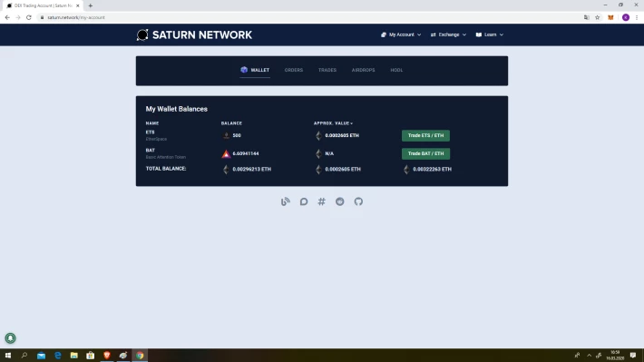Open Microsoft Store from taskbar
Screen dimensions: 644x362
click(91, 356)
